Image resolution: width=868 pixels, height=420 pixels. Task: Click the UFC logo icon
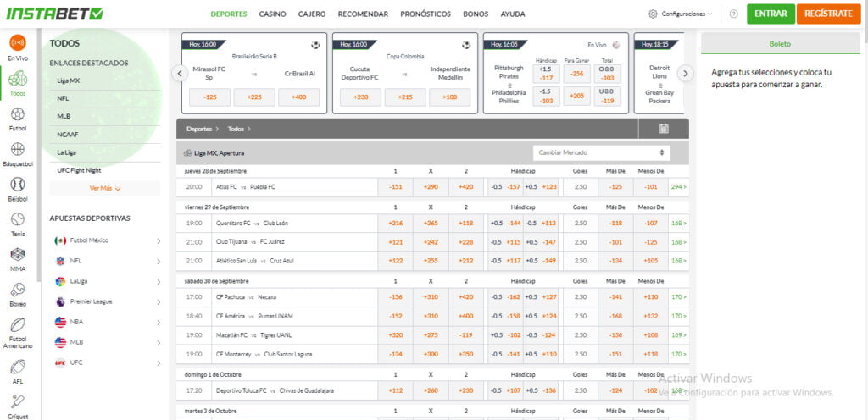click(x=60, y=363)
